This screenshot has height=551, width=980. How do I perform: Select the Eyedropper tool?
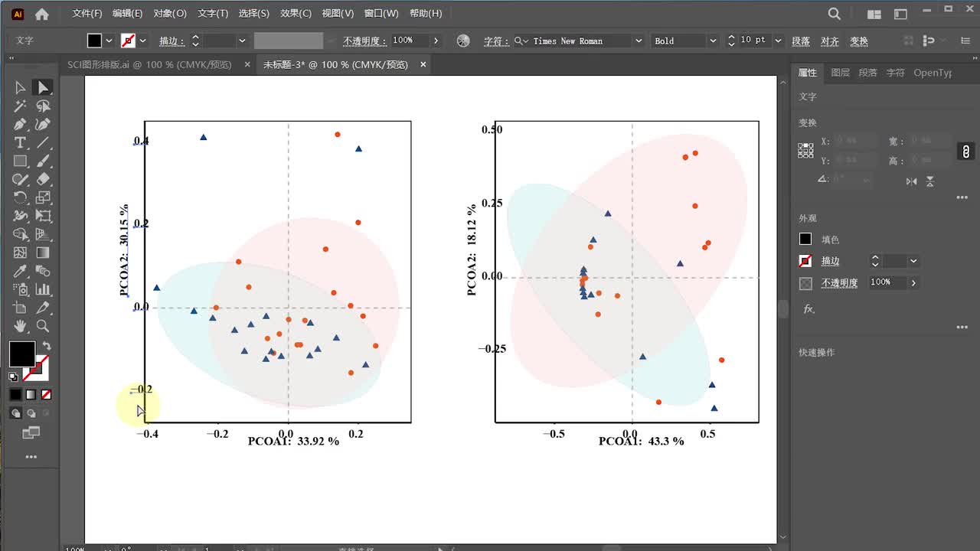coord(21,272)
